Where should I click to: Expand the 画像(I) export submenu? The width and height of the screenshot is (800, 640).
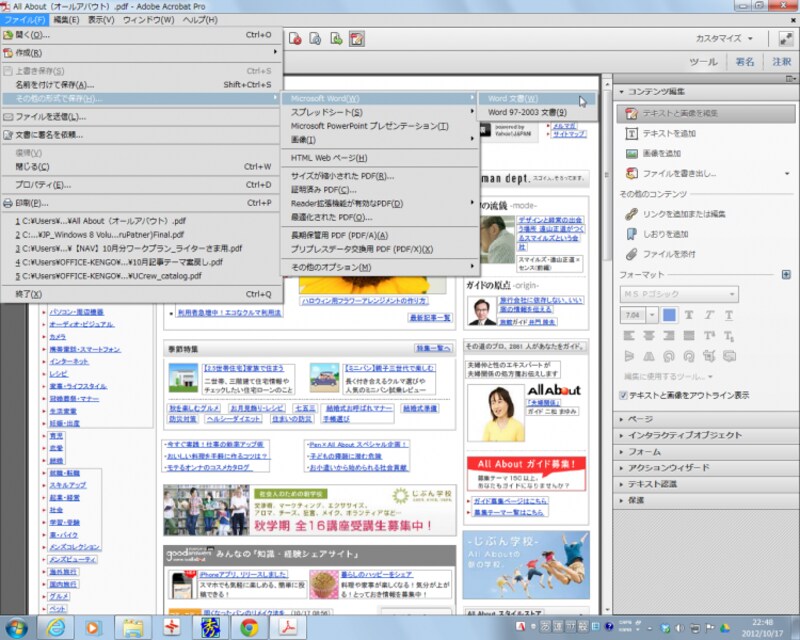380,139
